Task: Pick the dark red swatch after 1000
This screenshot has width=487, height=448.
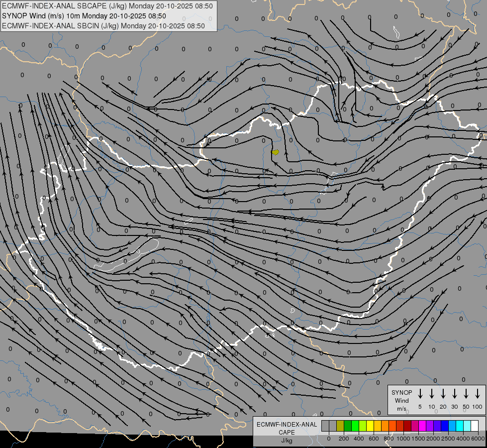Action: click(x=407, y=426)
